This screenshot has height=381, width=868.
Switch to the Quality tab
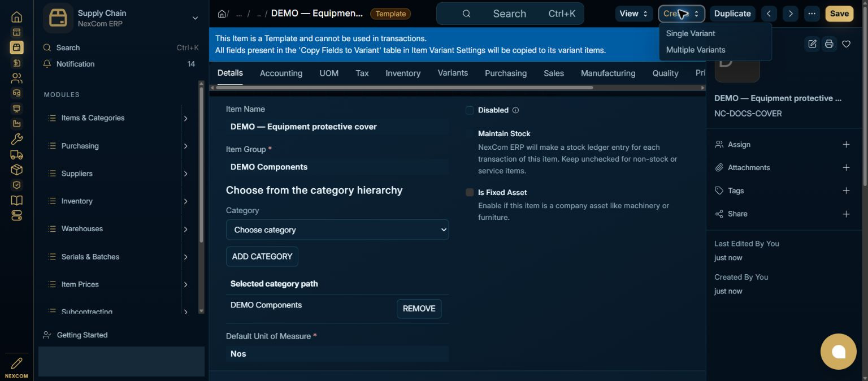pyautogui.click(x=665, y=73)
